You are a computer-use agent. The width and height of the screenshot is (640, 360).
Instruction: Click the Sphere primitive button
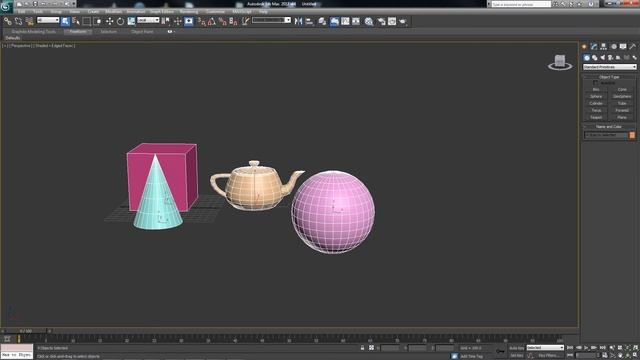(x=596, y=96)
